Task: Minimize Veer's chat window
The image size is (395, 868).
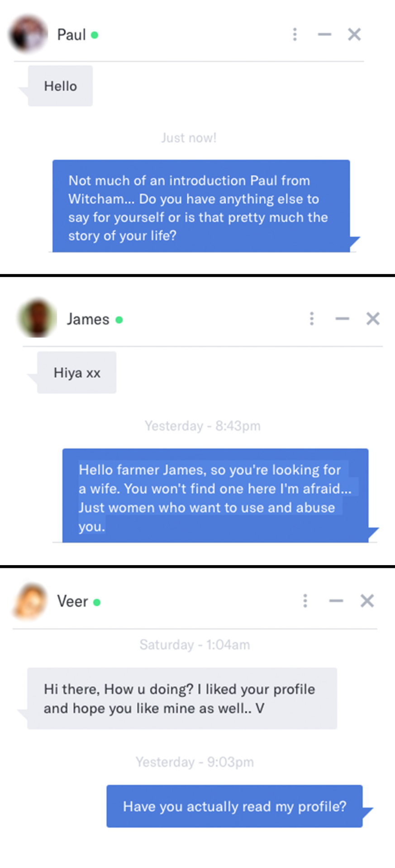Action: click(x=336, y=601)
